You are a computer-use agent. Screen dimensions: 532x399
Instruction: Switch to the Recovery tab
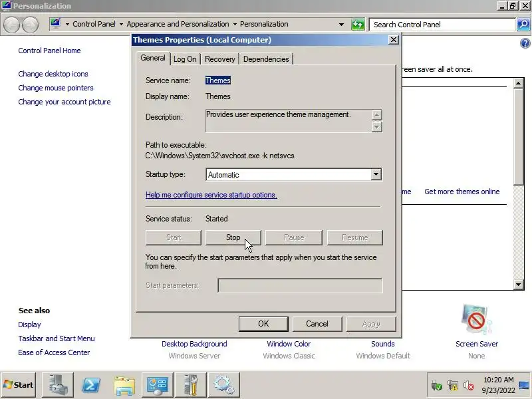[x=220, y=59]
